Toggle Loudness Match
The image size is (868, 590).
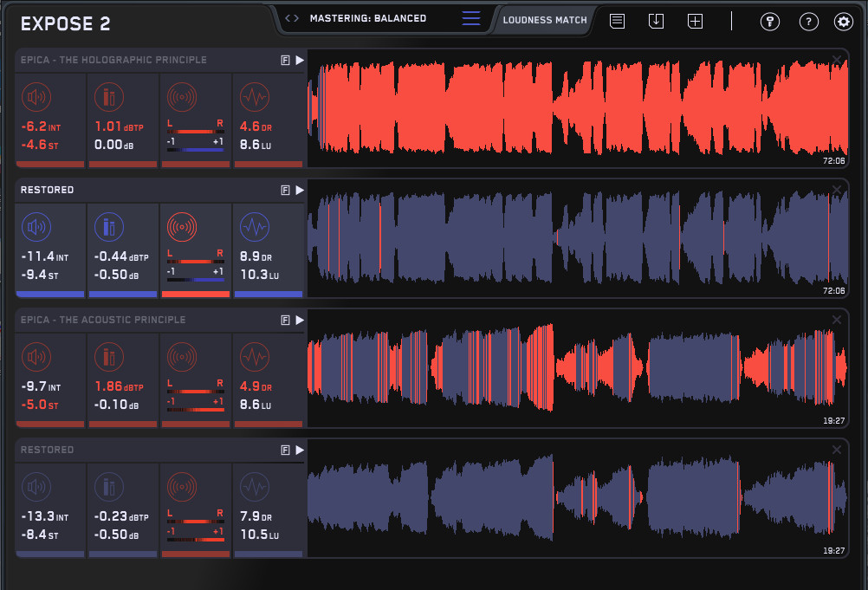[545, 20]
